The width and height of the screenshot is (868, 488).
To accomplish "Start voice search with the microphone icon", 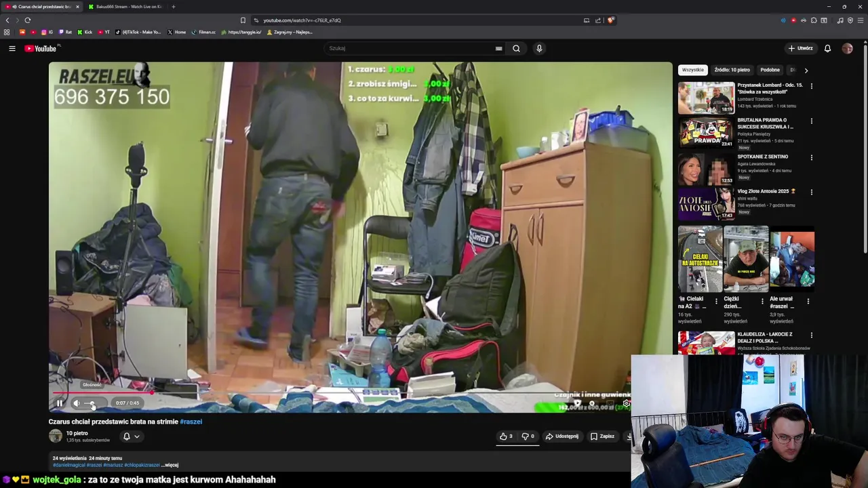I will [539, 48].
